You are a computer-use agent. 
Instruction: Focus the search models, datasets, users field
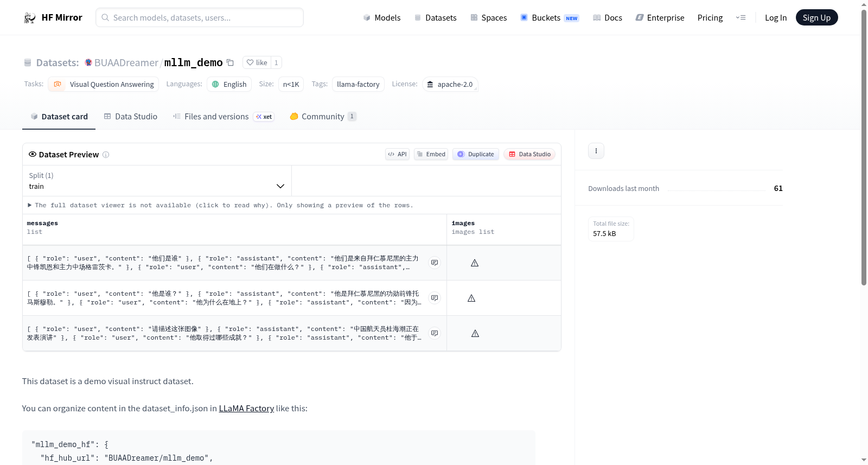coord(200,17)
